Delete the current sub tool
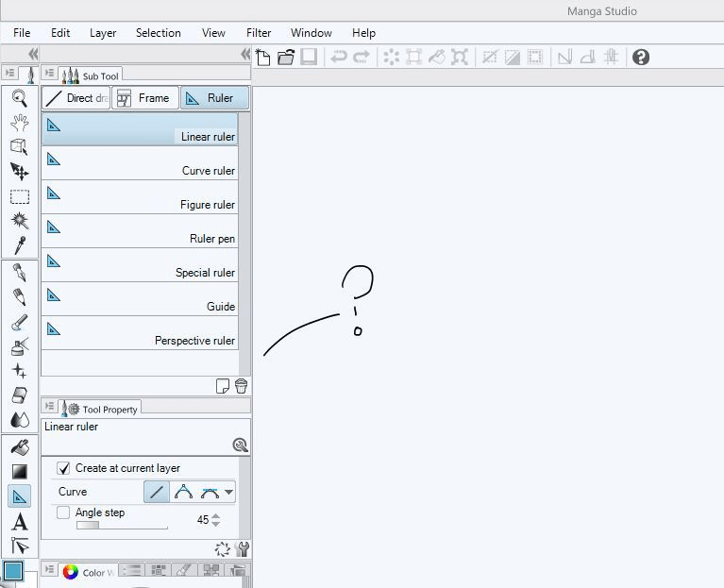This screenshot has height=588, width=724. pyautogui.click(x=241, y=386)
